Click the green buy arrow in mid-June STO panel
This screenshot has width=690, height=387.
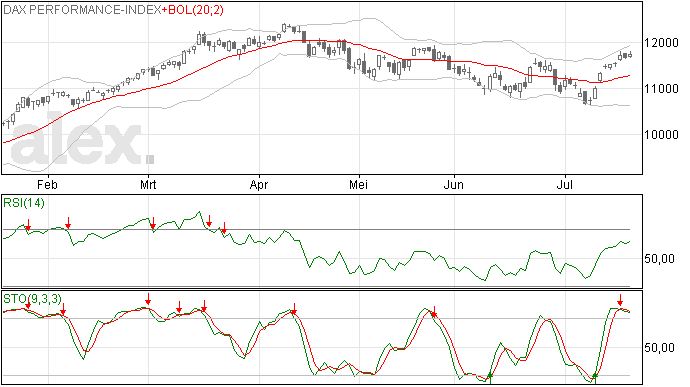tap(490, 377)
